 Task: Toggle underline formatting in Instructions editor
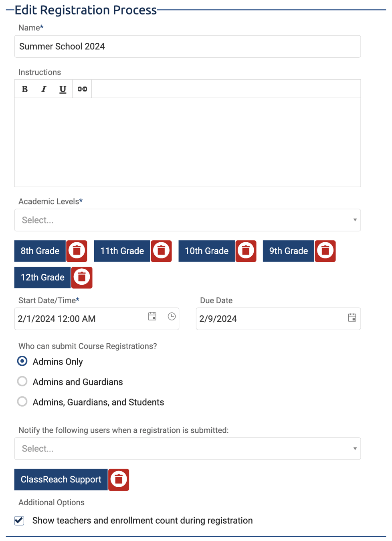click(63, 89)
